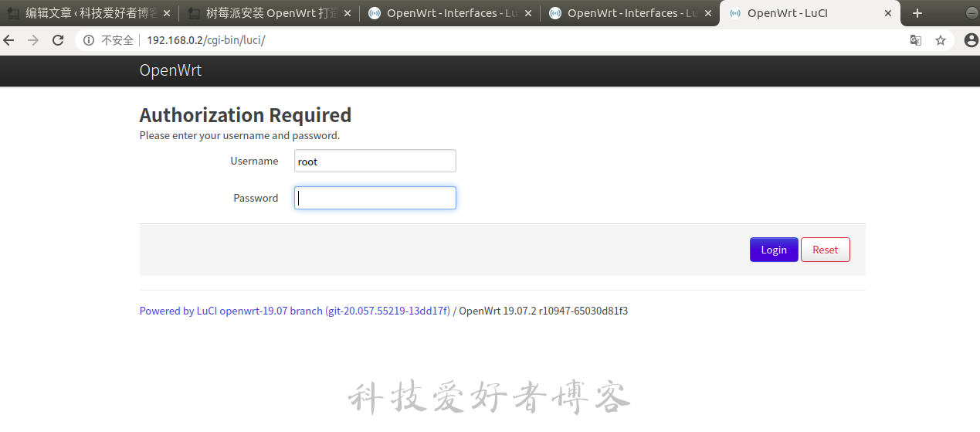This screenshot has width=980, height=432.
Task: Minimize the browser window
Action: tap(972, 13)
